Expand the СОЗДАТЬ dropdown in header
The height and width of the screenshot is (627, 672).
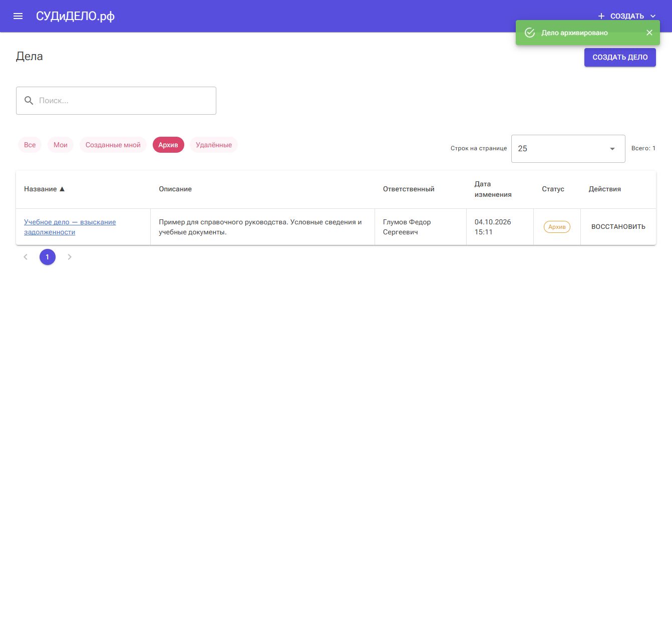pos(627,16)
